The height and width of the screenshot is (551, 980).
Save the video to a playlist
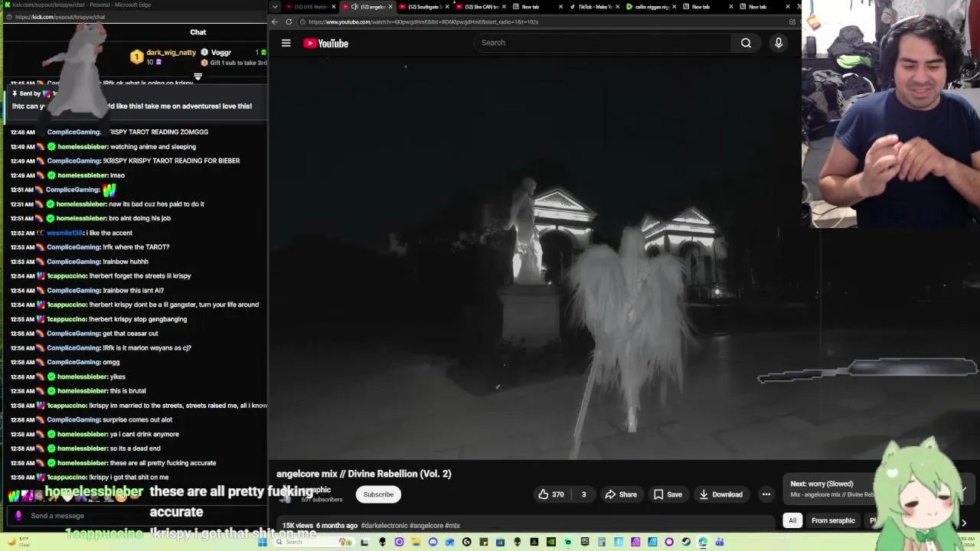coord(668,494)
